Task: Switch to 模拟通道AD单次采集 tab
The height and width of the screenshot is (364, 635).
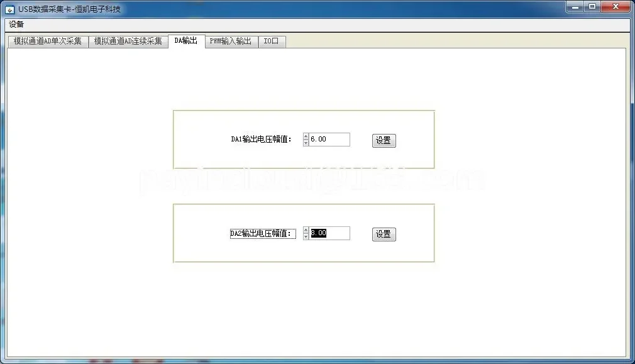Action: click(48, 41)
